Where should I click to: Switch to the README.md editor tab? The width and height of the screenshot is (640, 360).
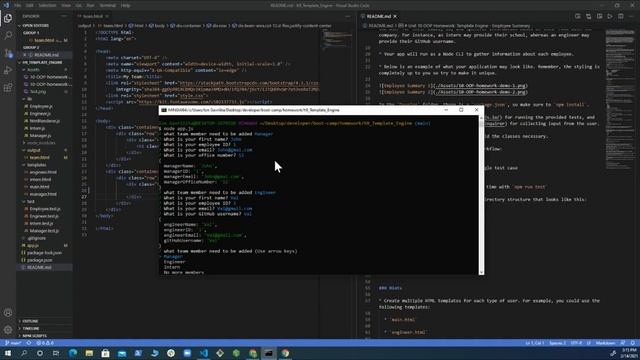(x=379, y=16)
